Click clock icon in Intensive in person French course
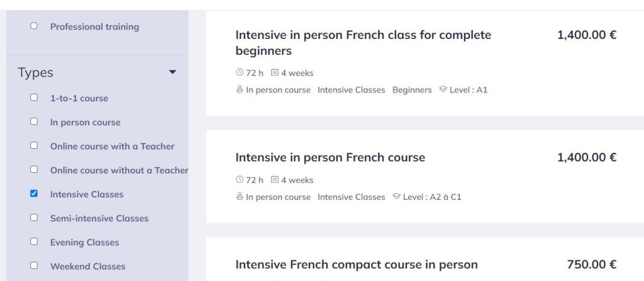 pos(240,180)
